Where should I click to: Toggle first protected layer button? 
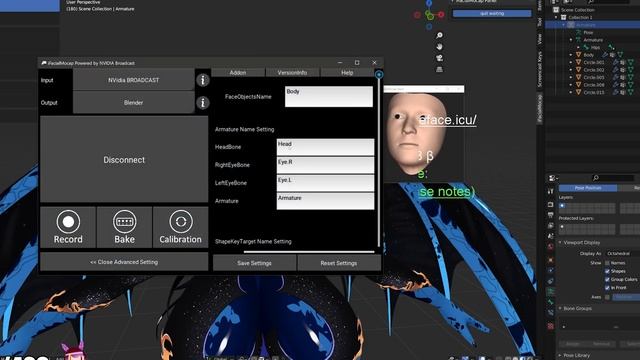point(562,227)
